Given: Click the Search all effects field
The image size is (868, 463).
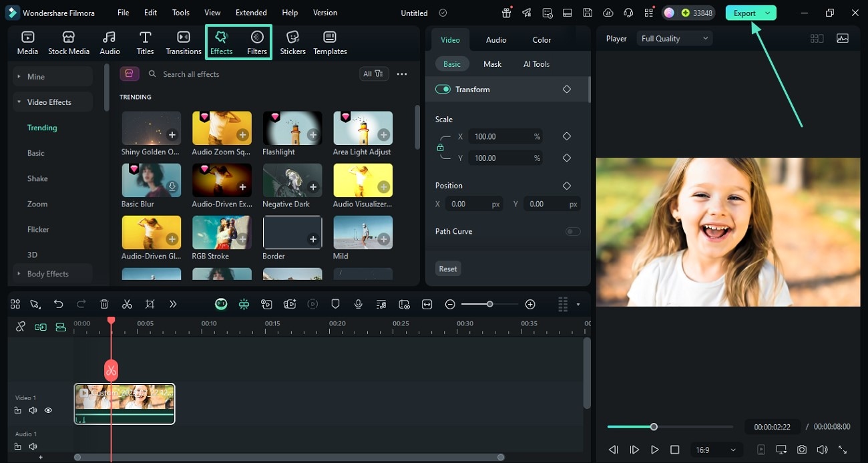Looking at the screenshot, I should click(250, 74).
